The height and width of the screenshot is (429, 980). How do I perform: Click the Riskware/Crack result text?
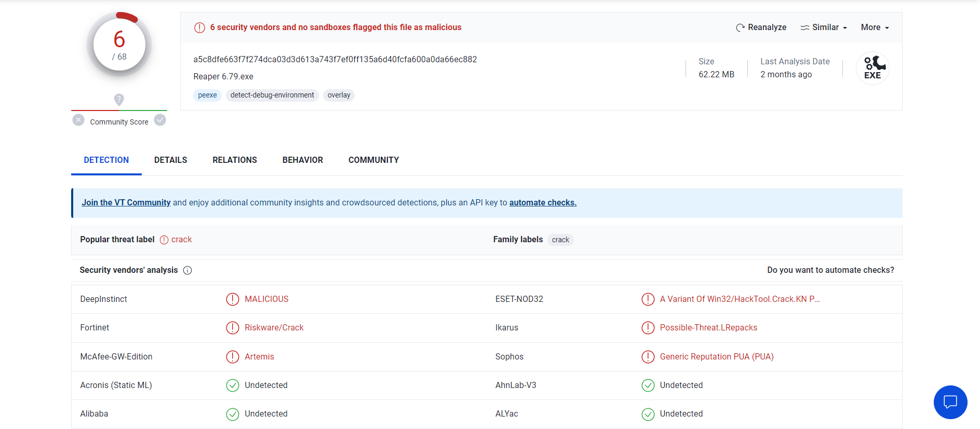pyautogui.click(x=274, y=328)
